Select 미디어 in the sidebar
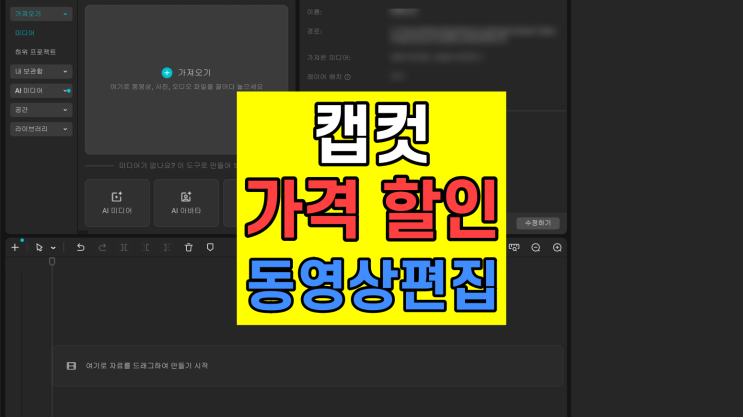 (25, 33)
